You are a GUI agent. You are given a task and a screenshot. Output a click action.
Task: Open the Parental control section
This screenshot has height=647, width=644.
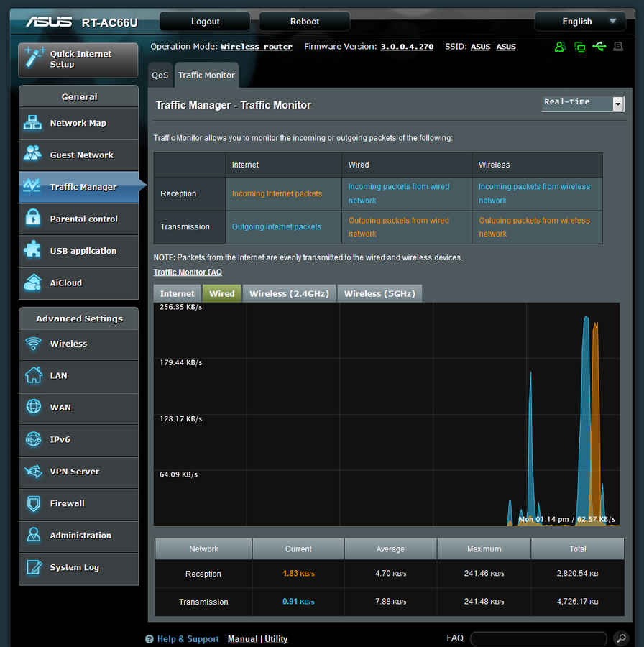point(79,219)
